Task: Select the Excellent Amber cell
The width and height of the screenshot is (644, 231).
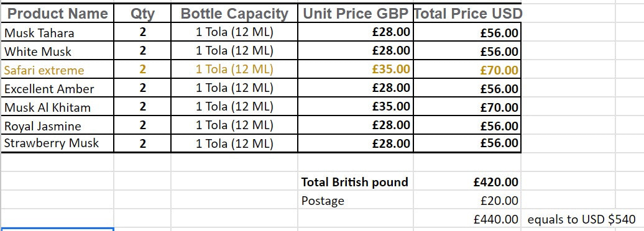Action: (x=57, y=88)
